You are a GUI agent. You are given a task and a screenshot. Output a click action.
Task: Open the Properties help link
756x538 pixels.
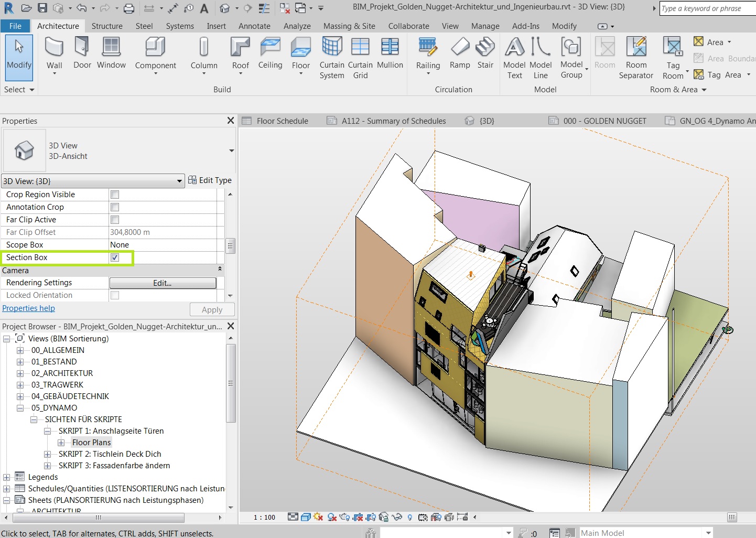28,308
